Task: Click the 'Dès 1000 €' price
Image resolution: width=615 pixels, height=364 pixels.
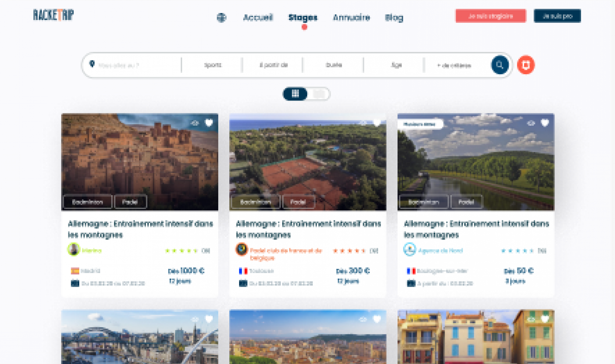Action: coord(186,271)
